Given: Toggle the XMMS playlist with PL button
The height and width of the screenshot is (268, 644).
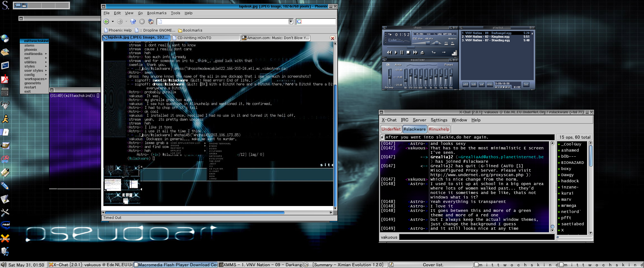Looking at the screenshot, I should 453,43.
